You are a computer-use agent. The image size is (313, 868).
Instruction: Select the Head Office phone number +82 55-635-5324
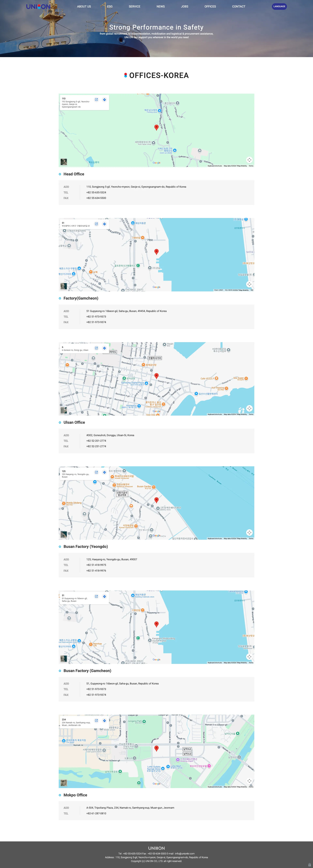click(x=96, y=192)
